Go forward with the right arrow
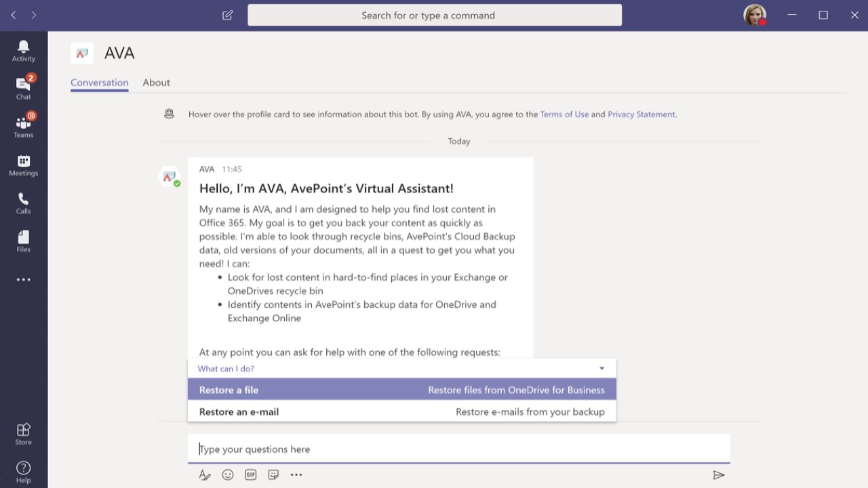The image size is (868, 488). tap(34, 15)
